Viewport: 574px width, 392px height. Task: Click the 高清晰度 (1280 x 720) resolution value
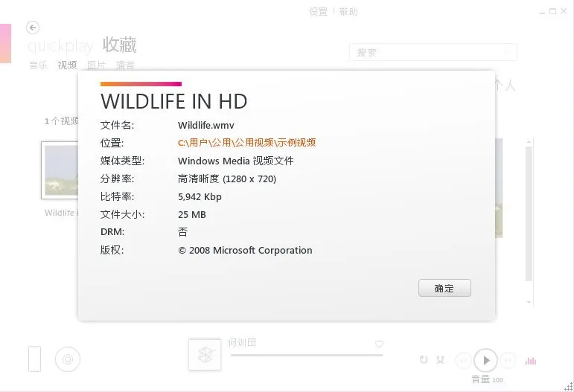tap(227, 179)
